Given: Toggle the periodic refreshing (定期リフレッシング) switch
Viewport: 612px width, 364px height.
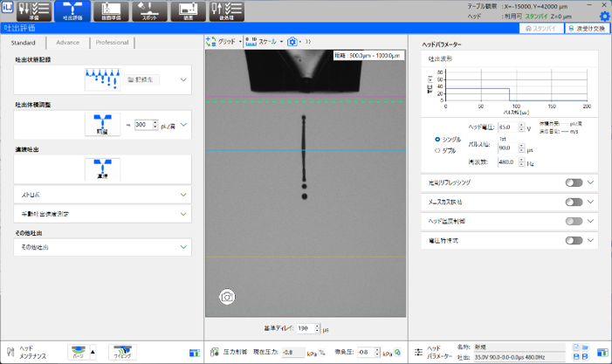Looking at the screenshot, I should tap(574, 182).
